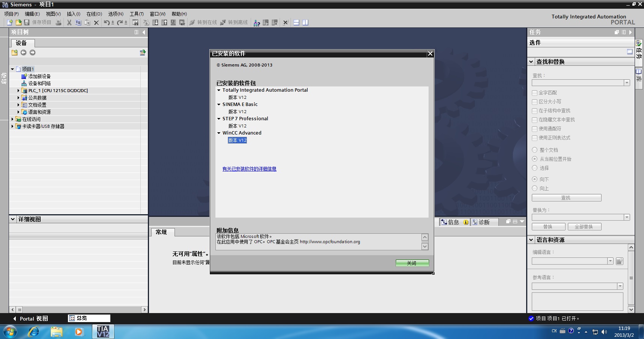Click the stop CPU toolbar icon
This screenshot has width=644, height=339.
pyautogui.click(x=275, y=23)
